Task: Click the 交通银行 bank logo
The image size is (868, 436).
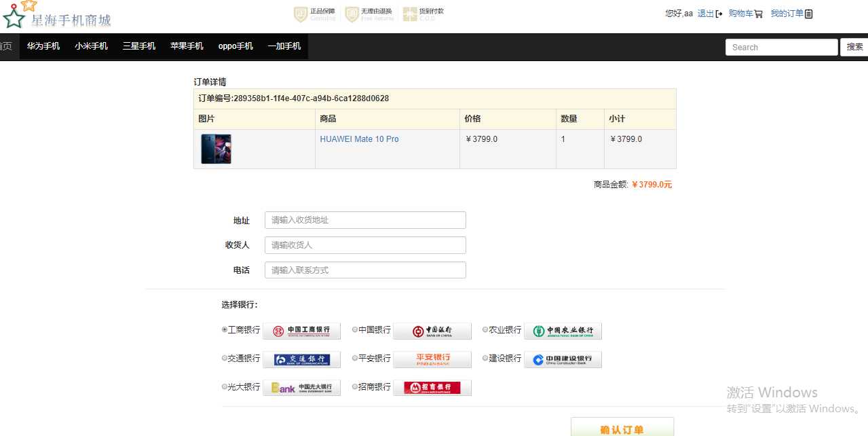Action: pyautogui.click(x=302, y=359)
